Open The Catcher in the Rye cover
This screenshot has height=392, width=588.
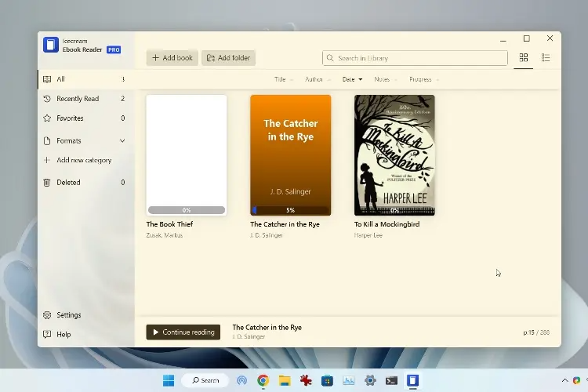point(291,155)
